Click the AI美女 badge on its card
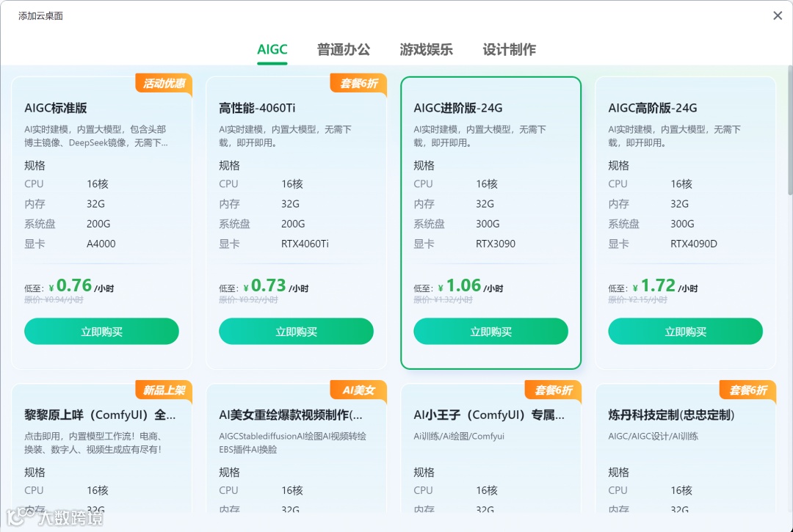 (358, 390)
